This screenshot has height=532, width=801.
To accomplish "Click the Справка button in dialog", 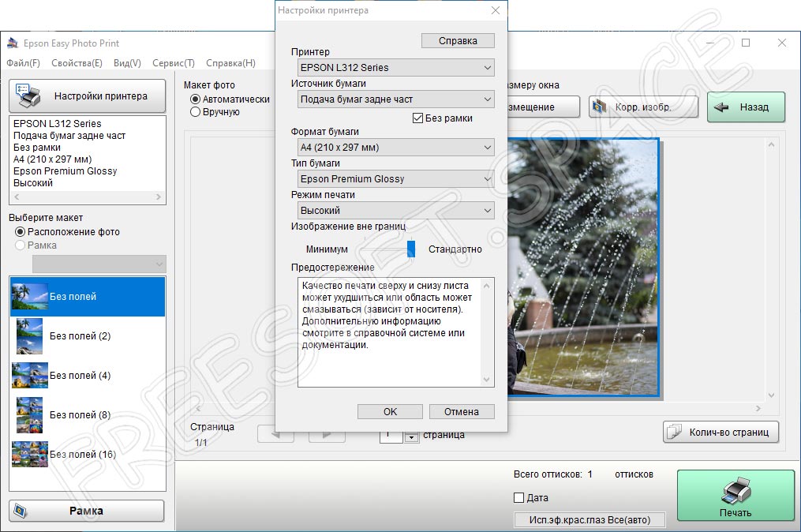I will tap(458, 41).
